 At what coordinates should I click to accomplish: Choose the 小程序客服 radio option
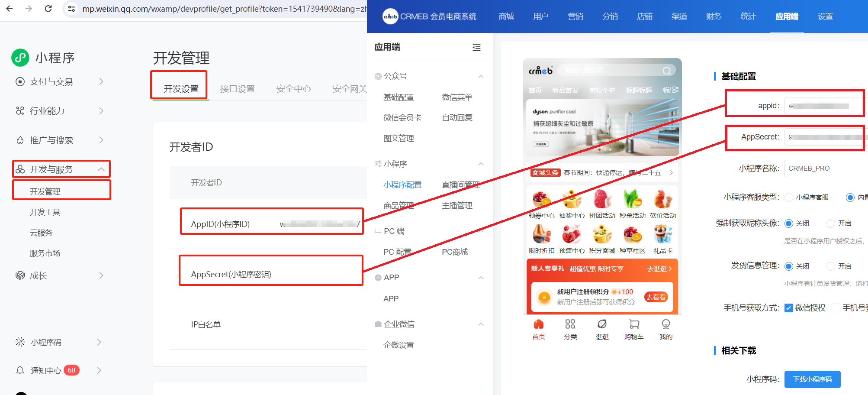point(789,197)
